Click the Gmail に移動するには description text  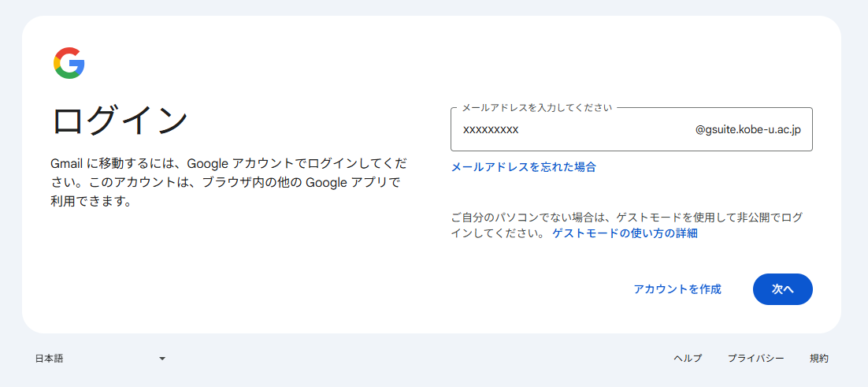228,165
